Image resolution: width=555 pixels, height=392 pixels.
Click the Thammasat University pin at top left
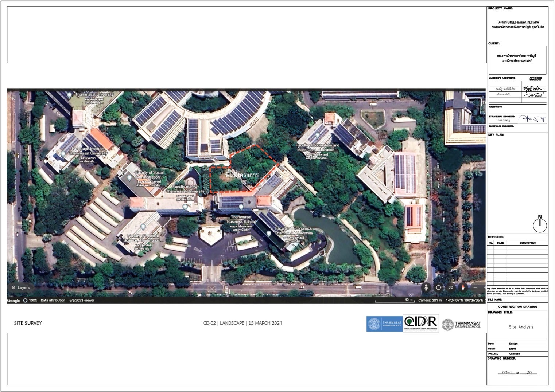click(70, 96)
